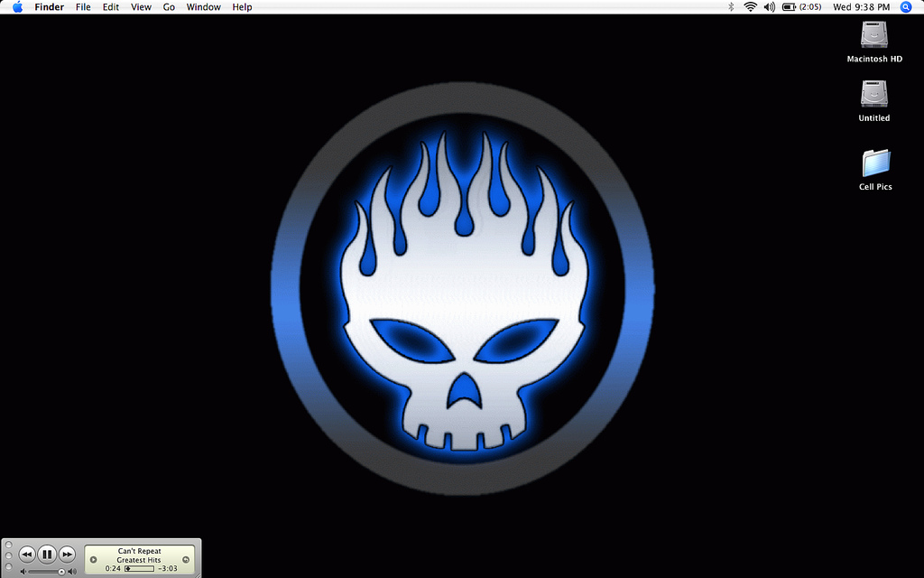Skip to the previous track in iTunes
The height and width of the screenshot is (578, 924).
coord(27,555)
